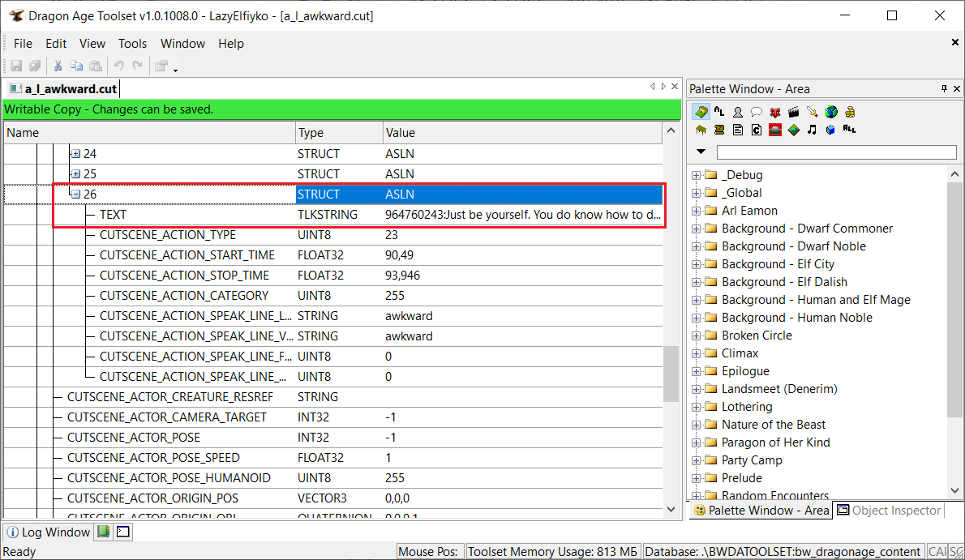Open the File menu
The image size is (965, 560).
(23, 44)
